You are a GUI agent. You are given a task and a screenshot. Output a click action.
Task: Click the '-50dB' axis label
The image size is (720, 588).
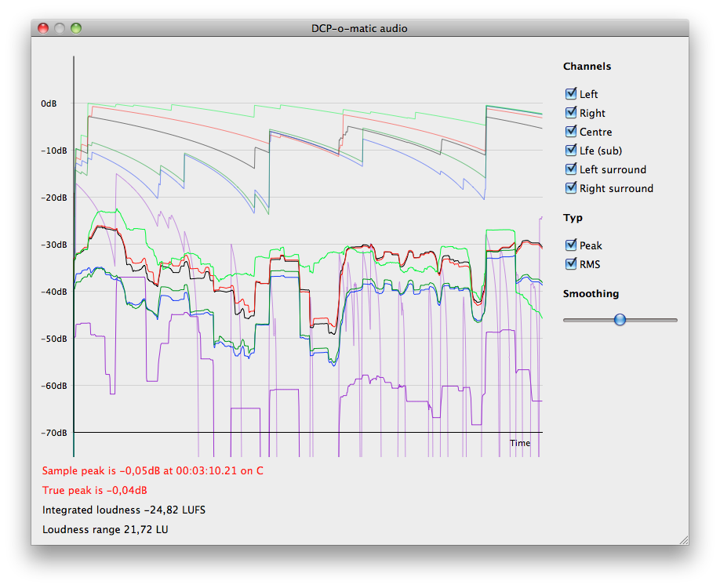click(x=53, y=339)
